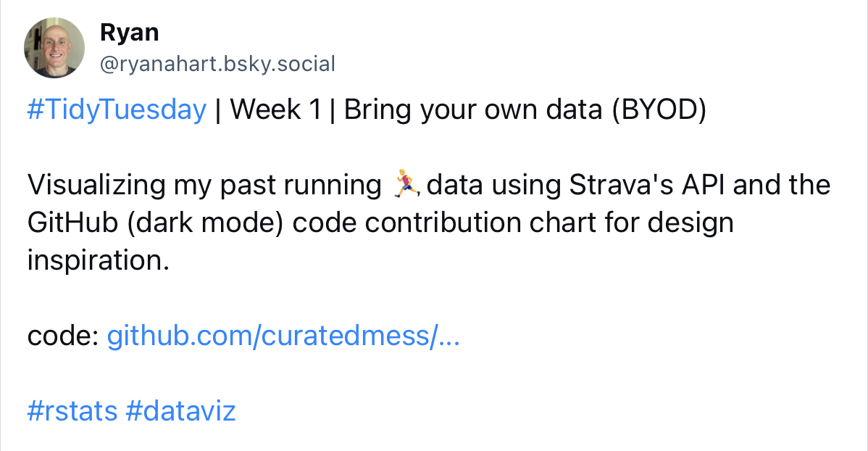Open the @ryanahart.bsky.social handle
This screenshot has width=868, height=451.
[217, 64]
